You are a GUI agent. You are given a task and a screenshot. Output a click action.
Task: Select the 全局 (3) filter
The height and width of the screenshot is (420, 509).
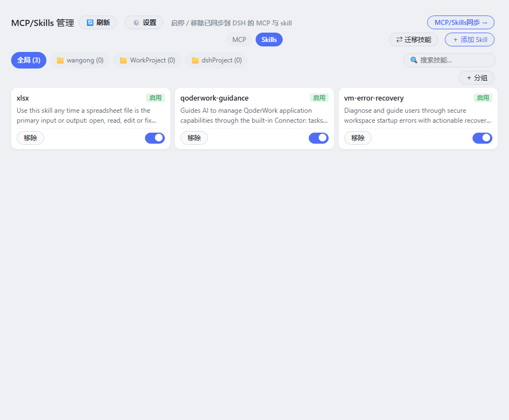[29, 60]
